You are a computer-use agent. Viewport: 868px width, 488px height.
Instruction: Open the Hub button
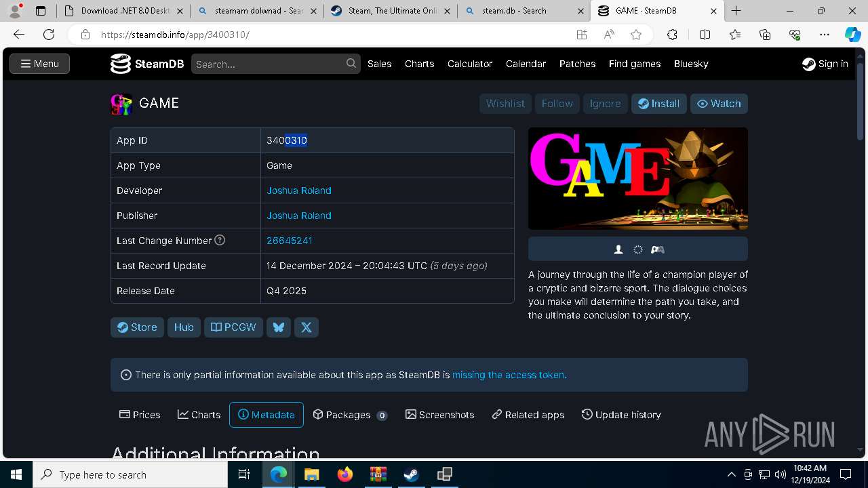[184, 327]
